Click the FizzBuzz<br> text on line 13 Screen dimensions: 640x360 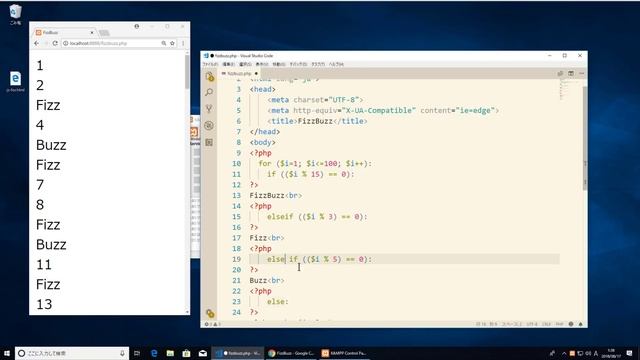[x=276, y=196]
